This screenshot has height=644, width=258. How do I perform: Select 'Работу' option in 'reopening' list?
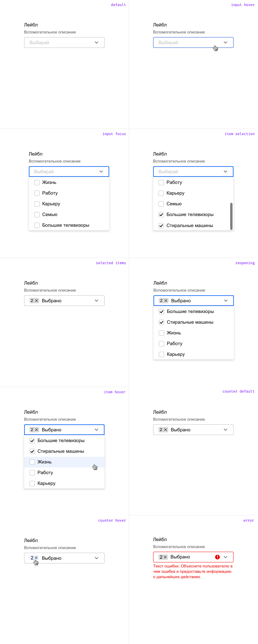(x=193, y=344)
